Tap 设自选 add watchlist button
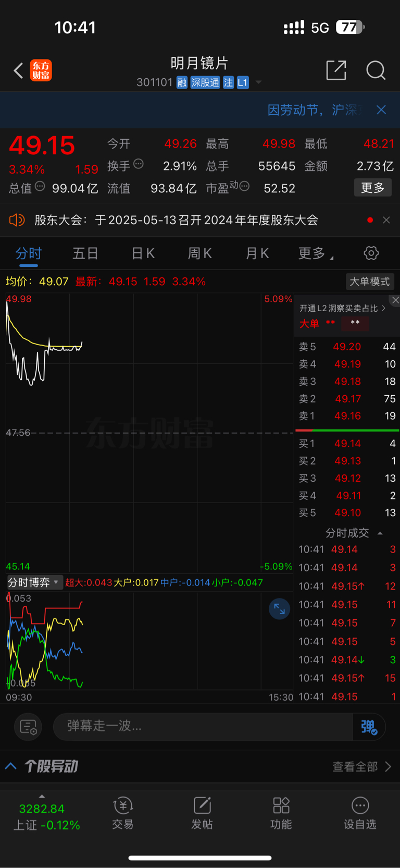The height and width of the screenshot is (868, 400). (x=360, y=812)
